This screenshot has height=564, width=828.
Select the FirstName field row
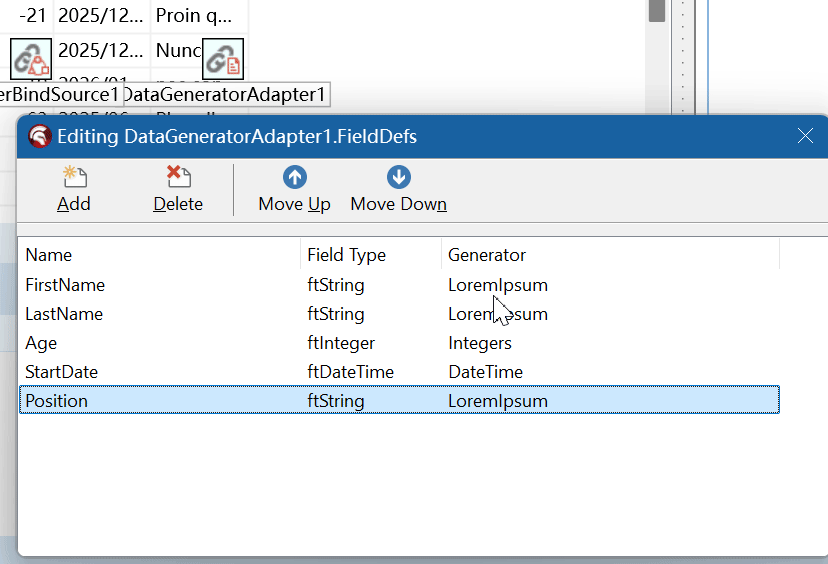coord(65,285)
